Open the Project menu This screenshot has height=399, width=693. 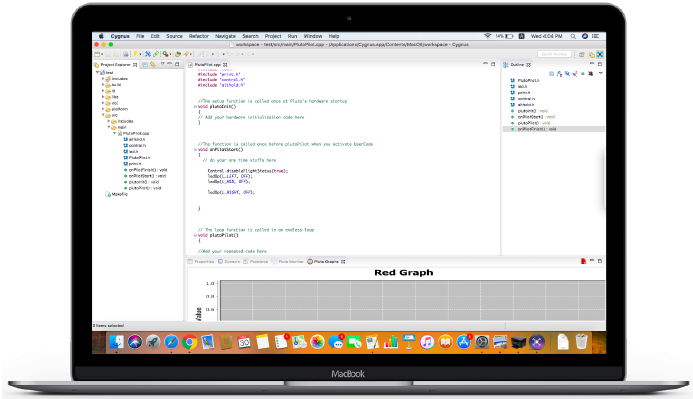pyautogui.click(x=273, y=36)
